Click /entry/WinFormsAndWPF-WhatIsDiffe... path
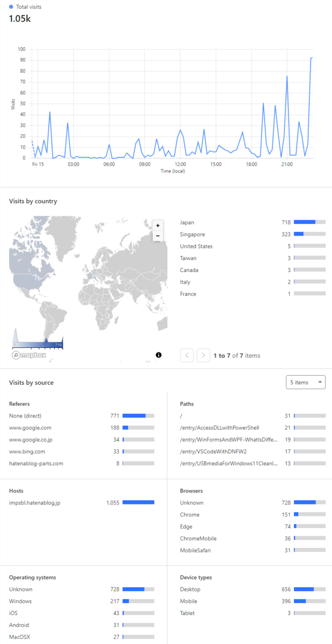 (253, 440)
